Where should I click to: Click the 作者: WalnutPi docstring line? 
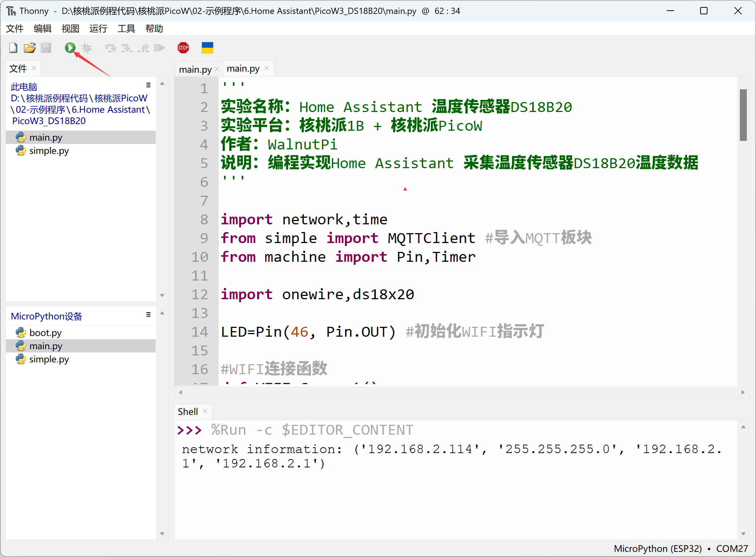click(279, 144)
